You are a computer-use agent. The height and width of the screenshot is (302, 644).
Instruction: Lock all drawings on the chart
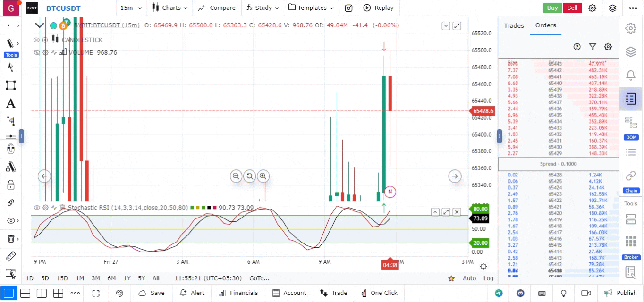click(11, 185)
